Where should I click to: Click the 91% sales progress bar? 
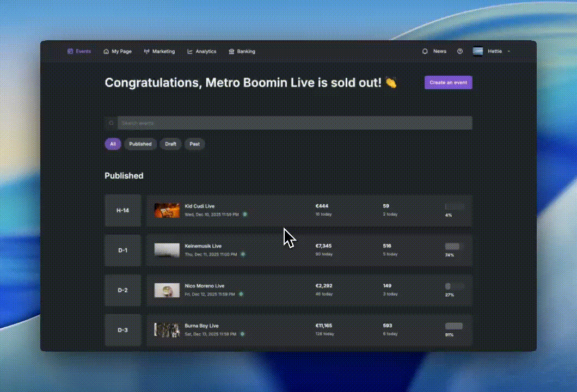click(x=454, y=326)
